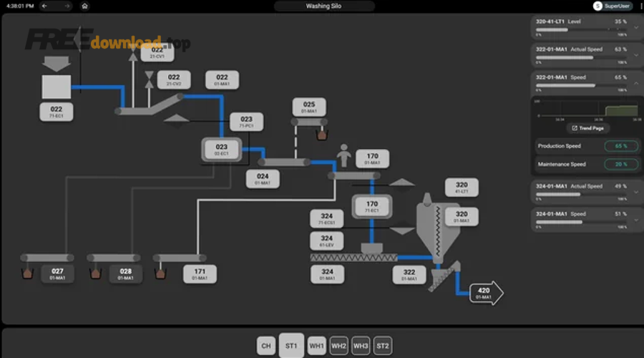Open the 320 01-MA1 device tag
Screen dimensions: 644x358
(x=462, y=217)
